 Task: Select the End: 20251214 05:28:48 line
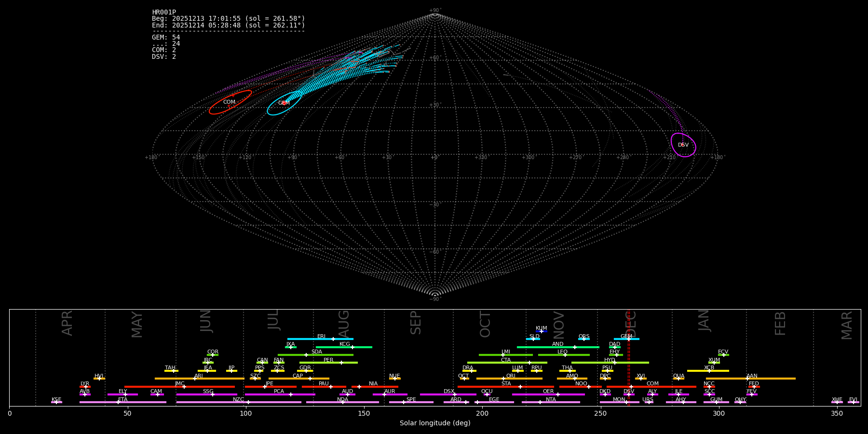(229, 25)
